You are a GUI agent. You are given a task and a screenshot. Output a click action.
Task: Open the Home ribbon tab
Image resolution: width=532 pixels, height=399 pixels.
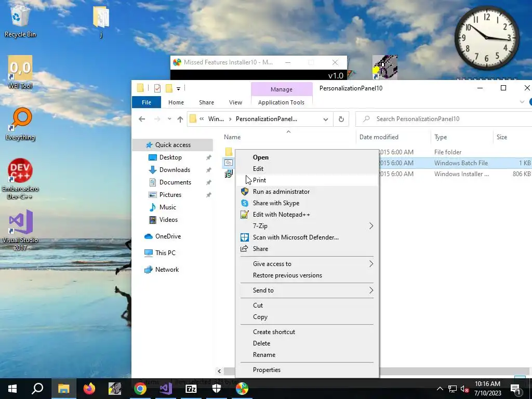tap(176, 102)
